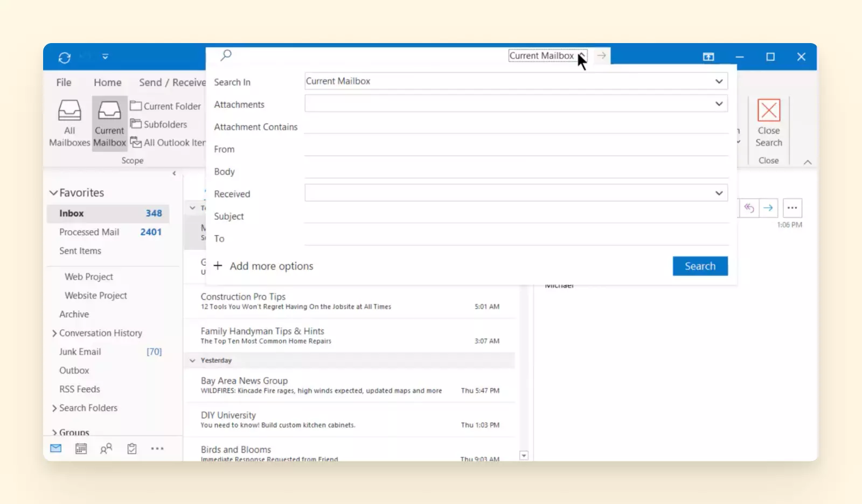Open the File tab
This screenshot has width=862, height=504.
pos(64,82)
